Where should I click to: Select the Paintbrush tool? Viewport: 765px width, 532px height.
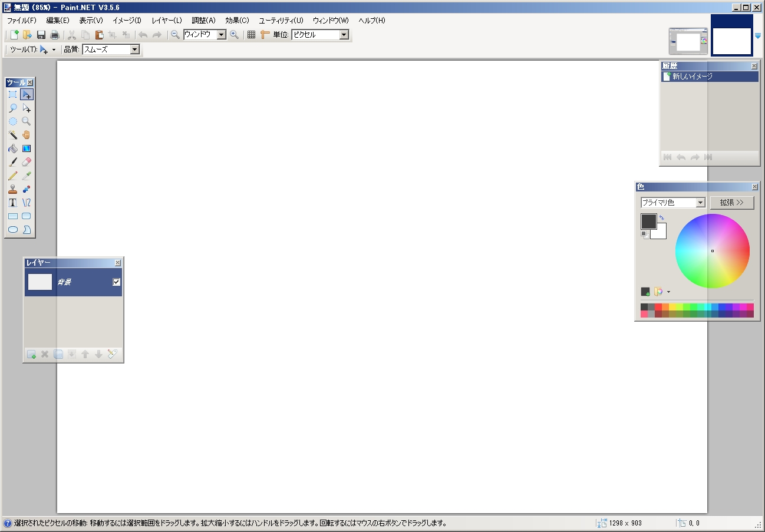coord(12,162)
